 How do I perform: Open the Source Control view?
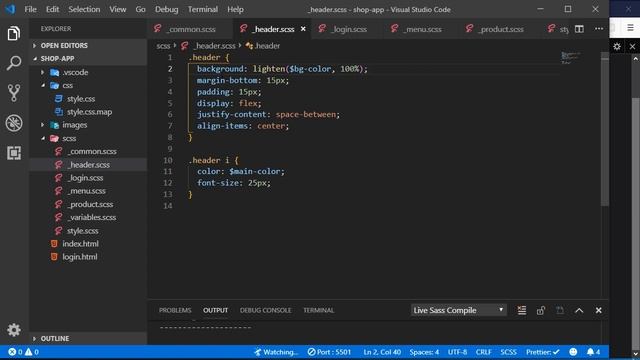click(14, 93)
